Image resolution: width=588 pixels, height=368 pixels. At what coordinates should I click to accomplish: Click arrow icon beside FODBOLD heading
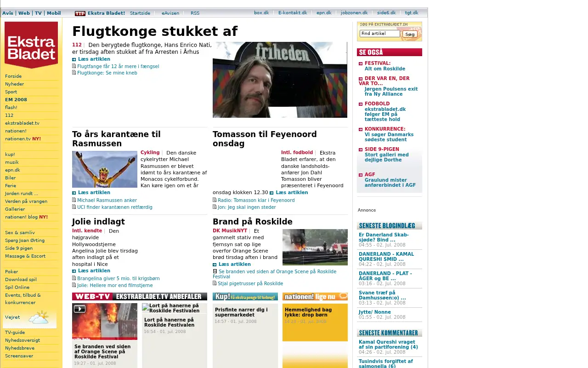coord(361,104)
